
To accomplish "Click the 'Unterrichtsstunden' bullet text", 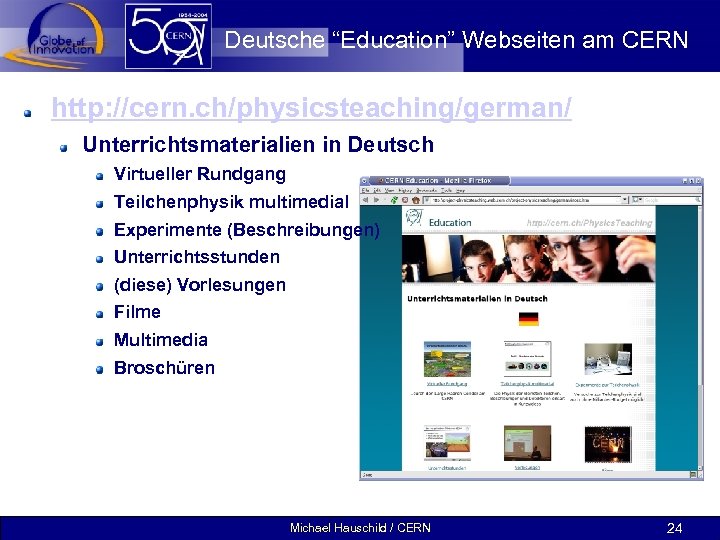I will (197, 257).
